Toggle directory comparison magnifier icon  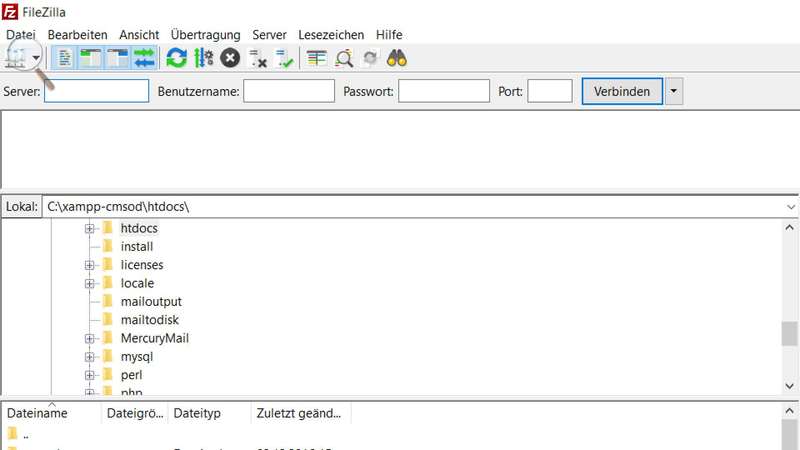coord(344,58)
